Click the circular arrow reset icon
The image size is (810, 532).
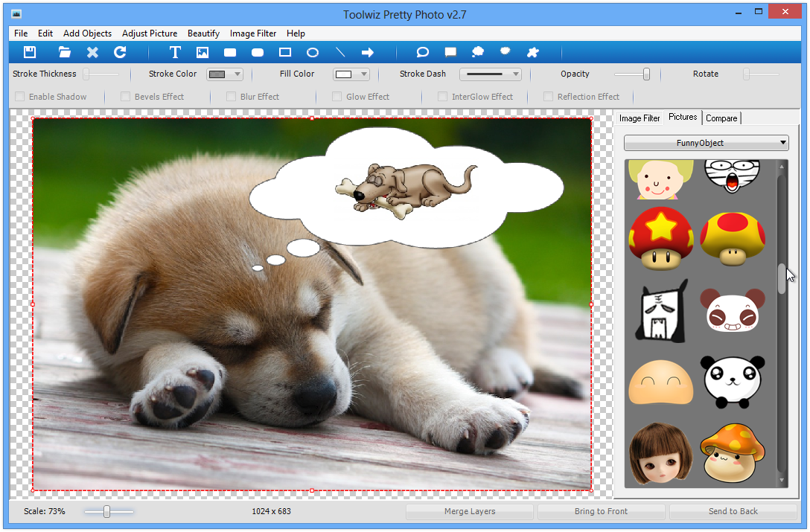120,52
